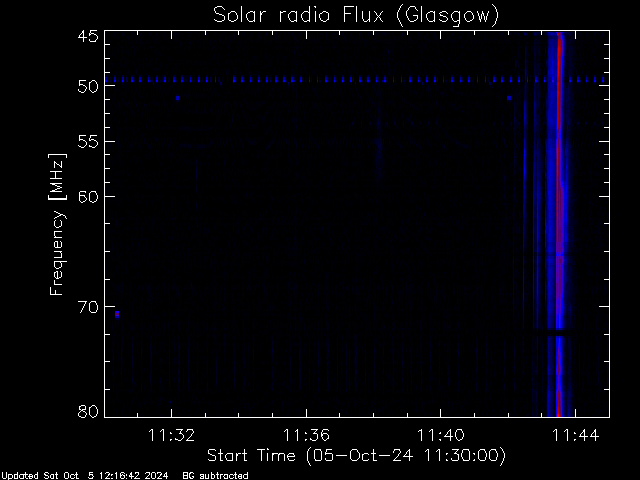The height and width of the screenshot is (480, 640).
Task: Click the '11:44' time tick label
Action: coord(576,435)
